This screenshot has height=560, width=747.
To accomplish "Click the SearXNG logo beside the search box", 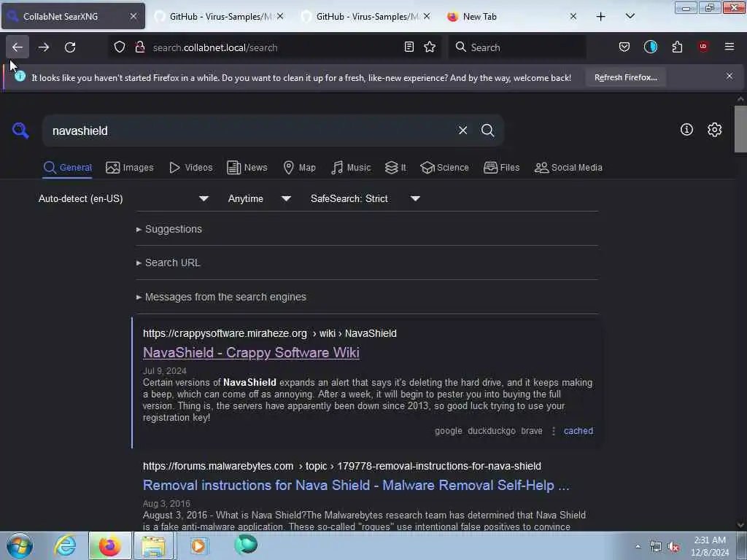I will (x=20, y=131).
